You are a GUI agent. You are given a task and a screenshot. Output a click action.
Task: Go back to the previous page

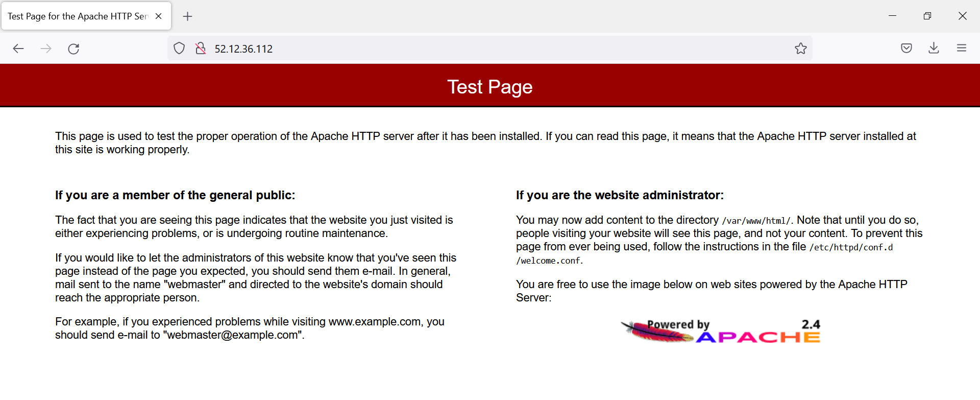point(18,49)
